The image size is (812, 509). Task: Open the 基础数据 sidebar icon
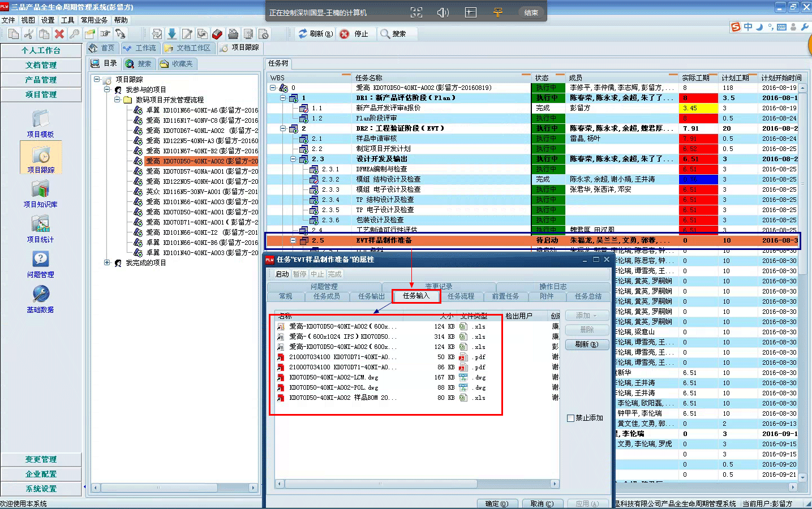click(40, 295)
